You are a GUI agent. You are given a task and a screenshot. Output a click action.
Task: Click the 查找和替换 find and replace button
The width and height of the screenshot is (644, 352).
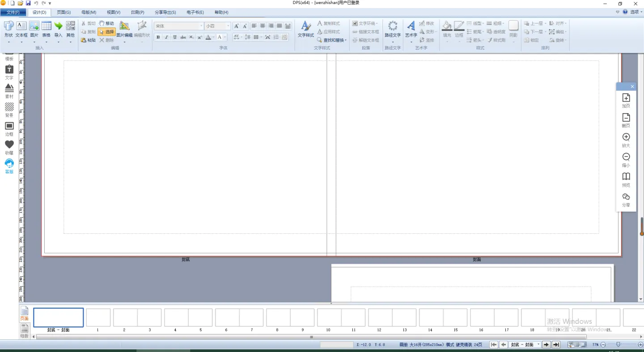point(332,40)
